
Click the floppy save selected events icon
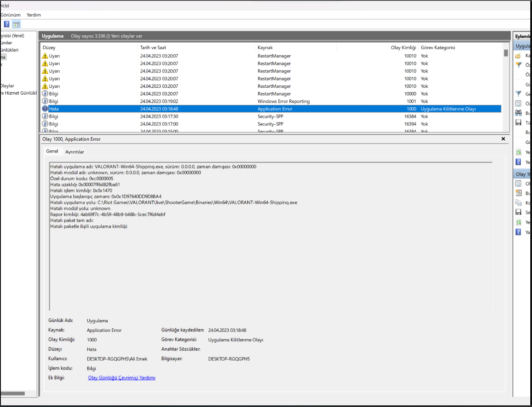point(518,212)
